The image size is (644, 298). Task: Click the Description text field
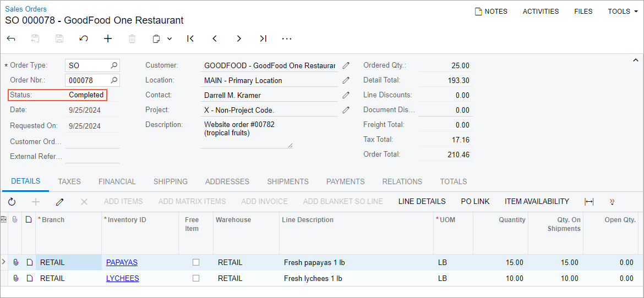[246, 134]
